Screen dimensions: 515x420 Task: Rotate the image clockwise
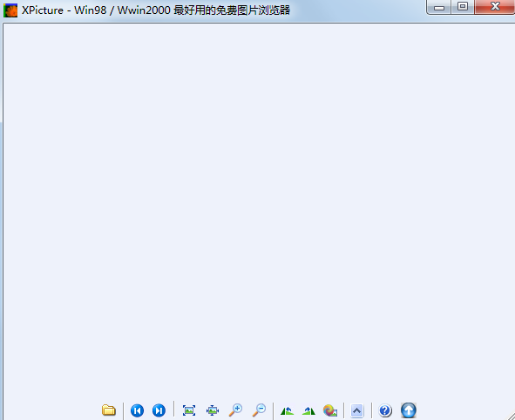[308, 410]
